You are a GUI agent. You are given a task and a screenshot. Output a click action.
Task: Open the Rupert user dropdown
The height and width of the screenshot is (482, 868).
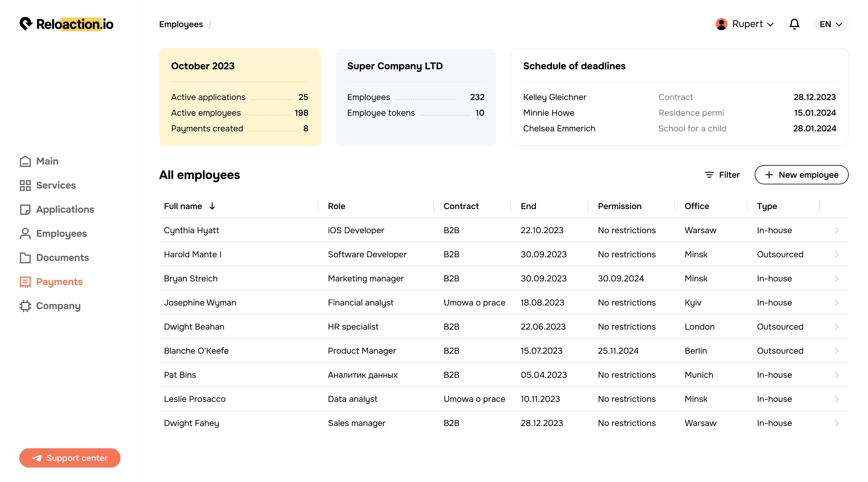[770, 25]
